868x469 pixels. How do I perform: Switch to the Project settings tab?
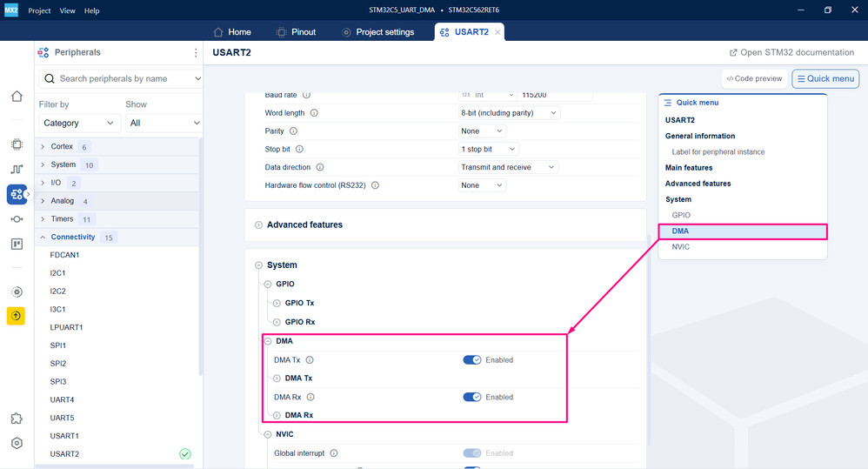tap(378, 32)
